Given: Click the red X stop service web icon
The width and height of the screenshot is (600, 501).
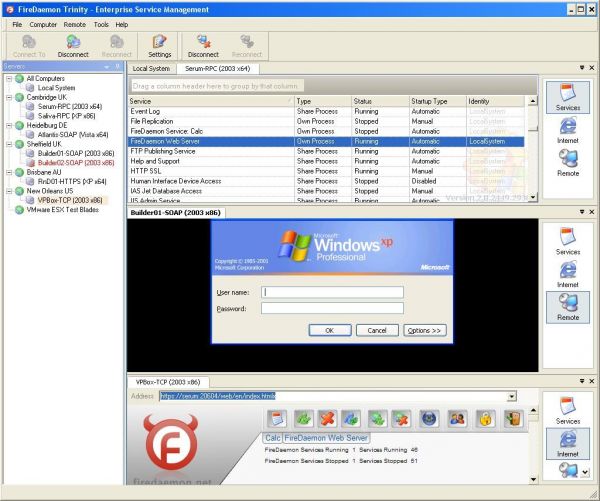Looking at the screenshot, I should pos(328,418).
